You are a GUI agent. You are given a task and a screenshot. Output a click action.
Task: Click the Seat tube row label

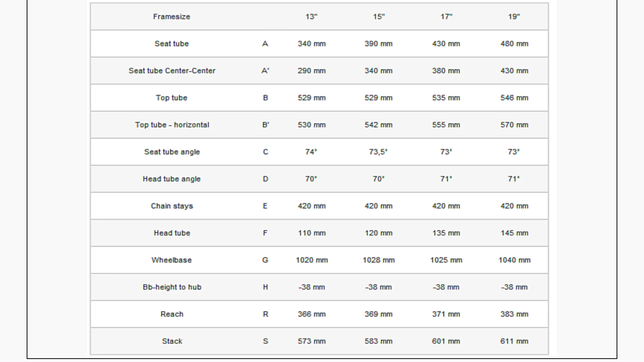(x=172, y=44)
